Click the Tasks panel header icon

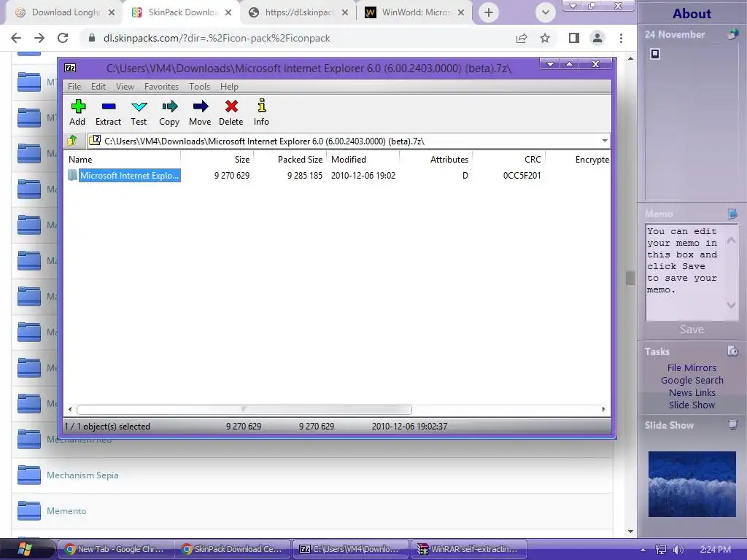click(732, 351)
